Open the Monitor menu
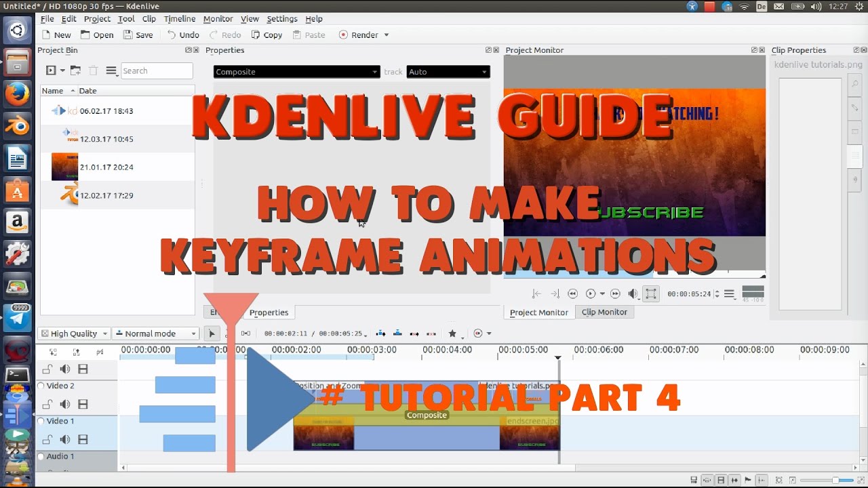868x488 pixels. coord(218,19)
